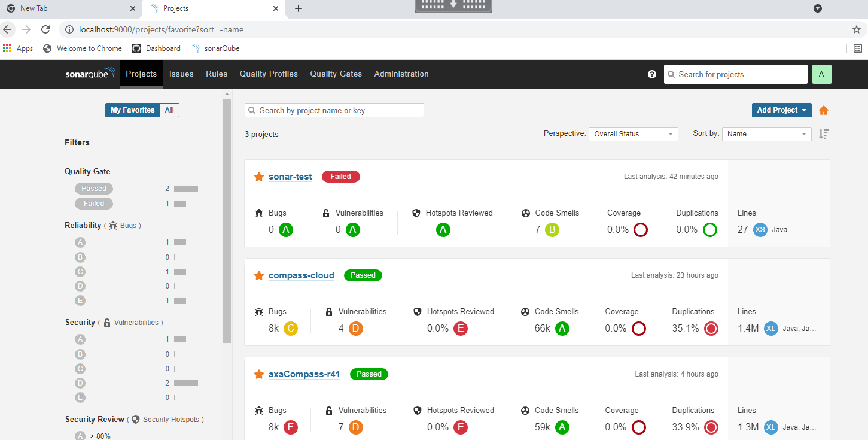Click the star icon beside axaCompass-r41
Image resolution: width=868 pixels, height=440 pixels.
click(259, 374)
